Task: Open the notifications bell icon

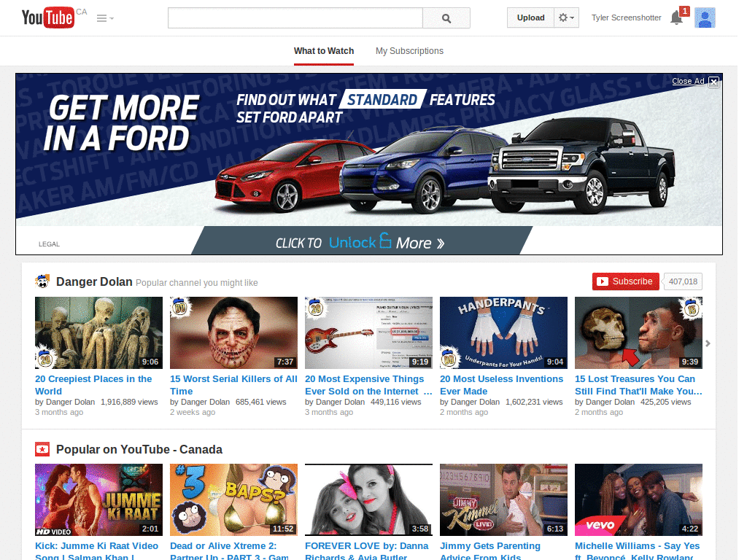Action: click(676, 17)
